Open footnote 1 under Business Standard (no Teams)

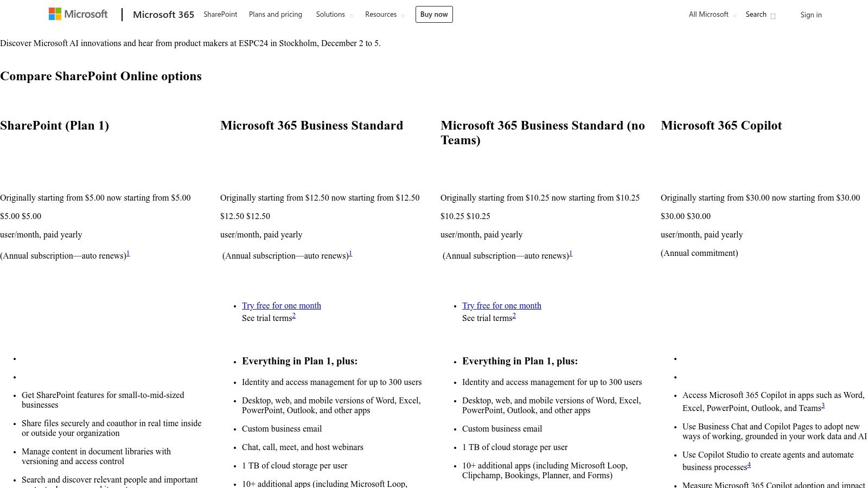[x=570, y=253]
